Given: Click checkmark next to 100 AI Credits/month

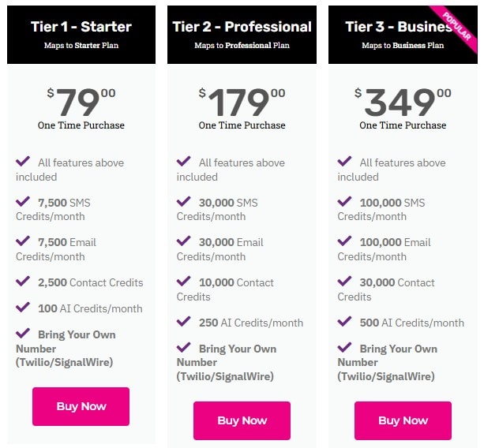Looking at the screenshot, I should point(24,308).
